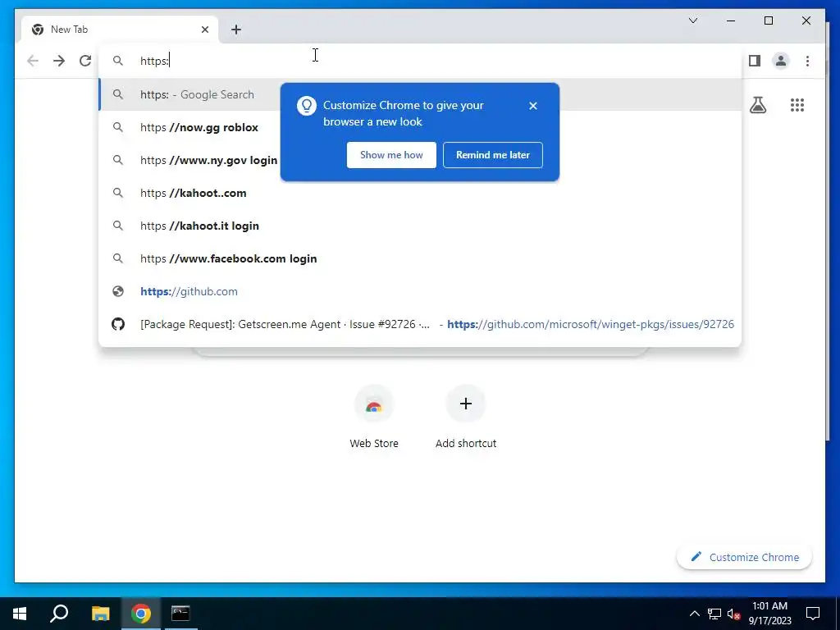Close the New Tab tab
Screen dimensions: 840x630
pos(204,30)
